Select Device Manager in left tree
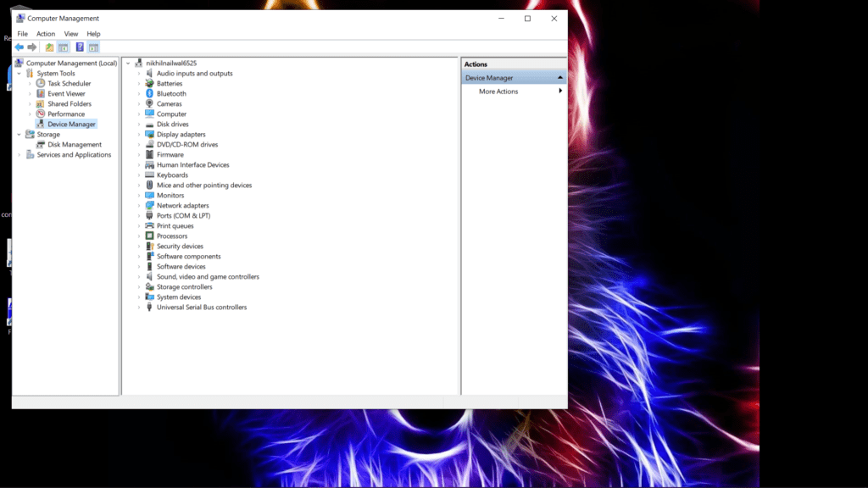The height and width of the screenshot is (488, 868). pyautogui.click(x=71, y=124)
